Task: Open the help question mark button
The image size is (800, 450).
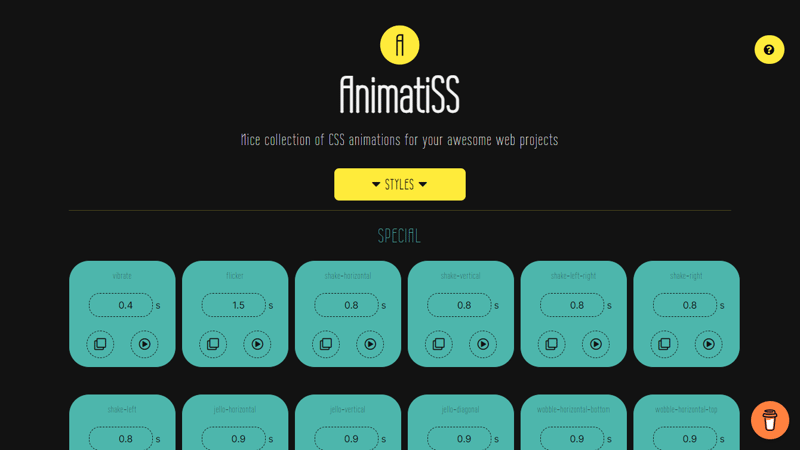Action: tap(769, 50)
